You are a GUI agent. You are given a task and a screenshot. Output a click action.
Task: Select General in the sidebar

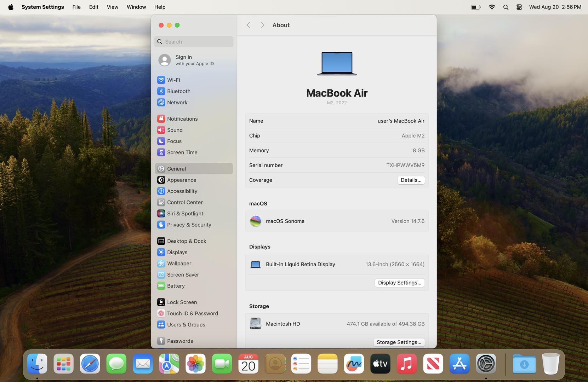coord(193,169)
